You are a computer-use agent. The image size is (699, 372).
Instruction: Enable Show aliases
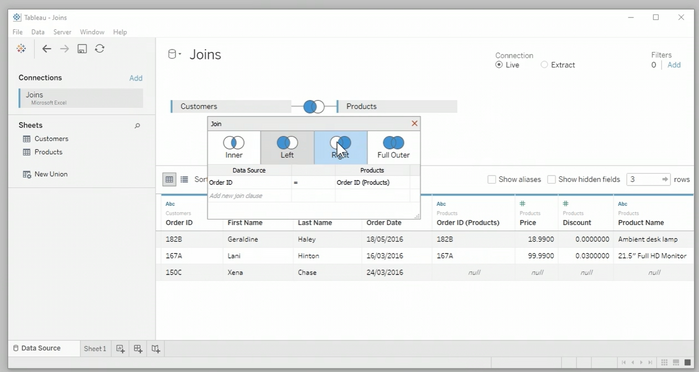492,179
